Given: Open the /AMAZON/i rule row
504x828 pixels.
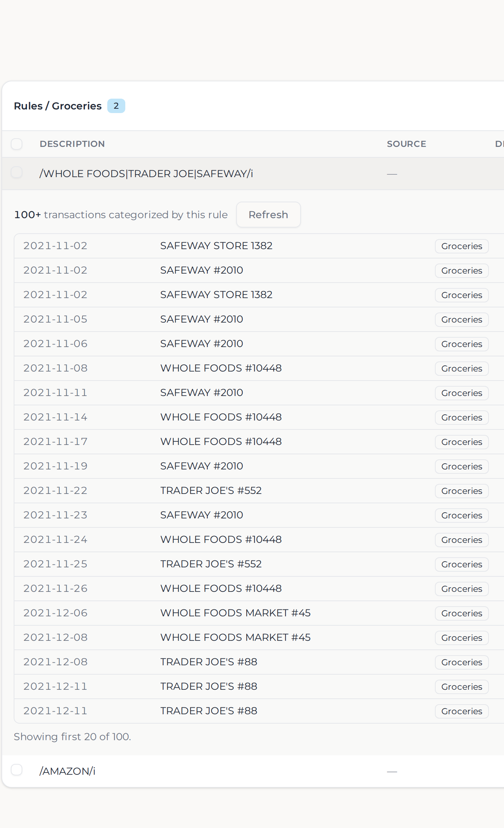Looking at the screenshot, I should pos(253,771).
